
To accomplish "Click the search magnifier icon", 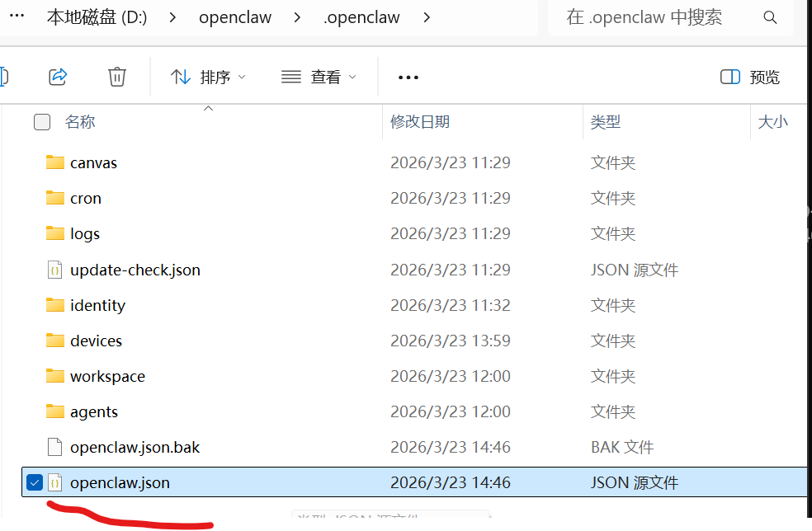I will coord(770,17).
